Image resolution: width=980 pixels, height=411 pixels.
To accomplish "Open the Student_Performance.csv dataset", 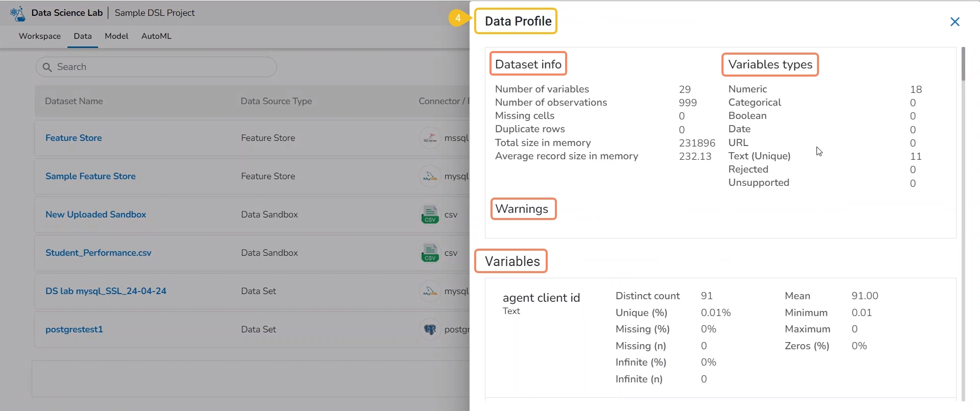I will tap(98, 253).
